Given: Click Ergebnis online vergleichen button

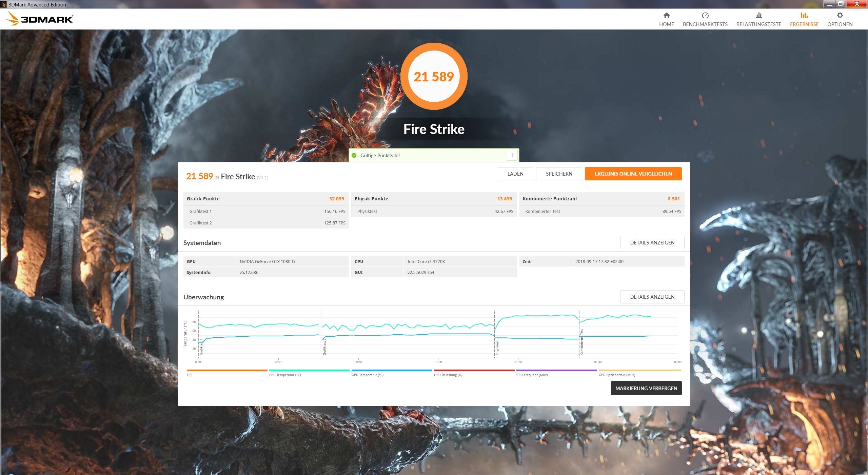Looking at the screenshot, I should point(633,174).
